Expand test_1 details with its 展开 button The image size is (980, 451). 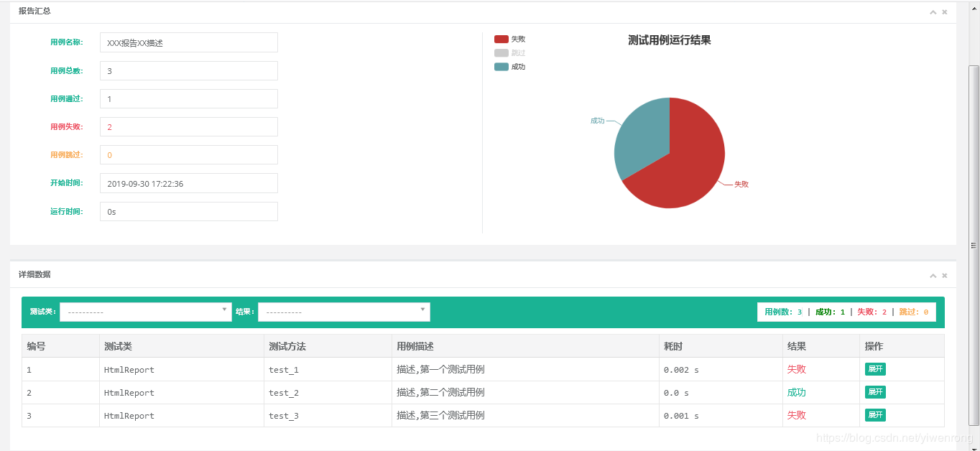tap(875, 369)
